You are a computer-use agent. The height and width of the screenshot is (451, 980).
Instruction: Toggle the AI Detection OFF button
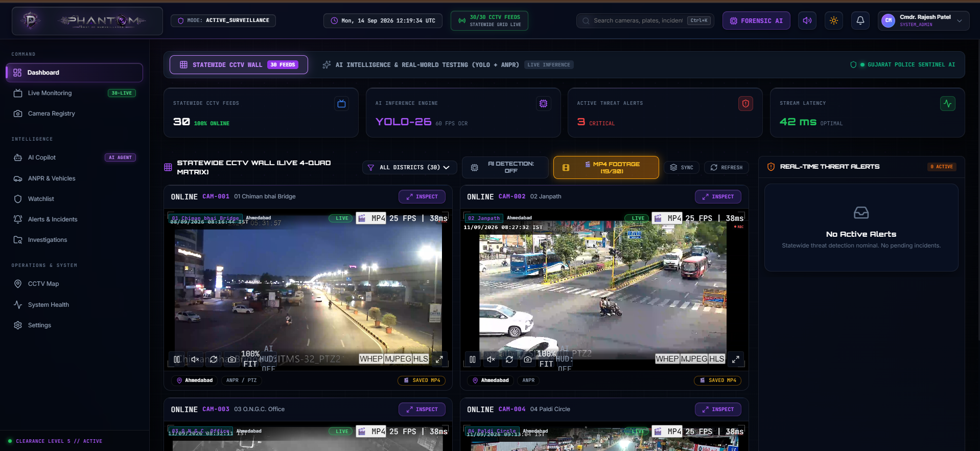[x=505, y=167]
